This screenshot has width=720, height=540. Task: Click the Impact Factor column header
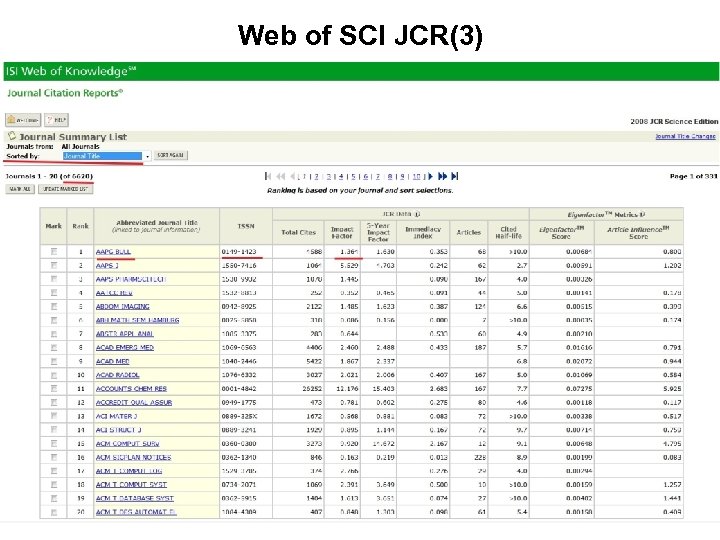pyautogui.click(x=342, y=232)
